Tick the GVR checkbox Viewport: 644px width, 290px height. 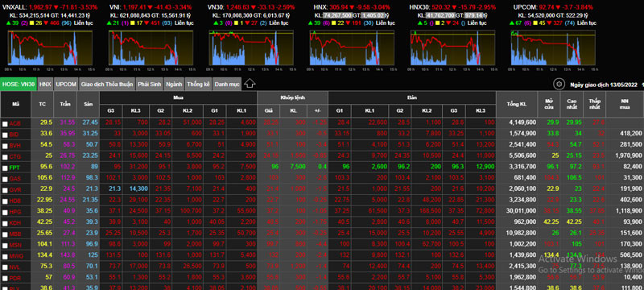pyautogui.click(x=5, y=190)
